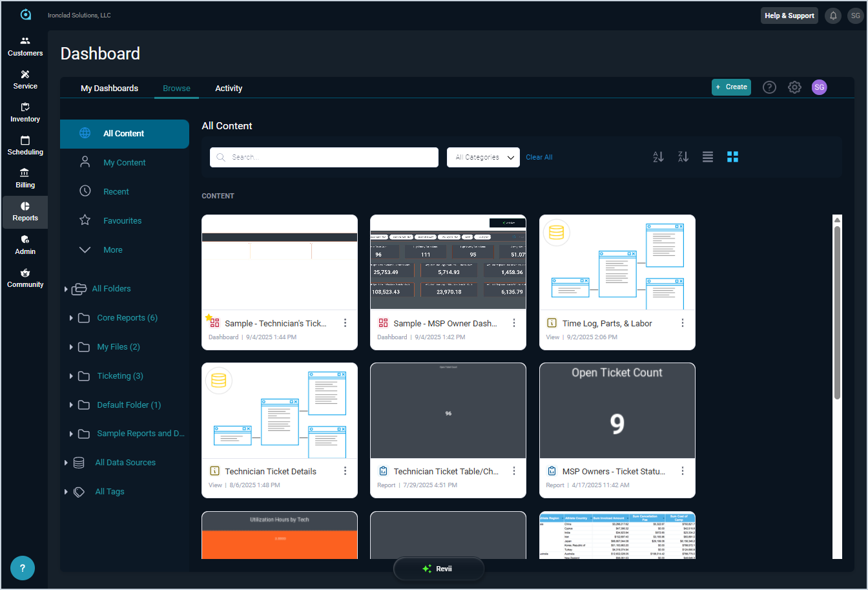Open the Scheduling section

click(x=25, y=145)
